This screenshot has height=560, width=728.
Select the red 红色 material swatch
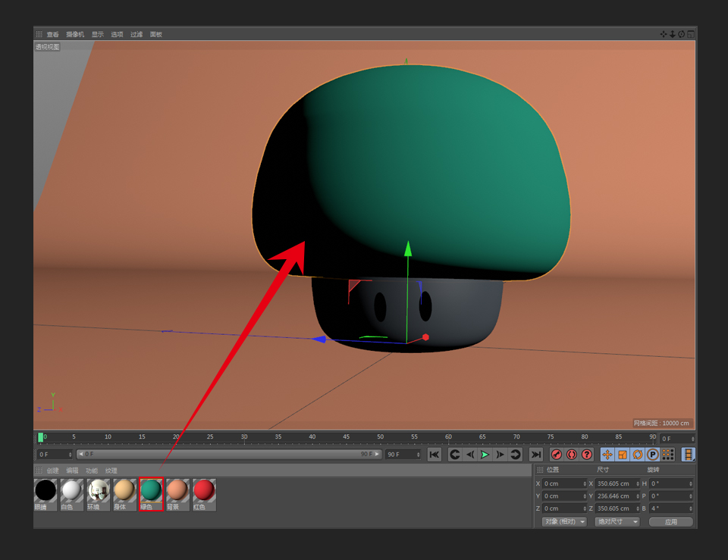pos(203,491)
